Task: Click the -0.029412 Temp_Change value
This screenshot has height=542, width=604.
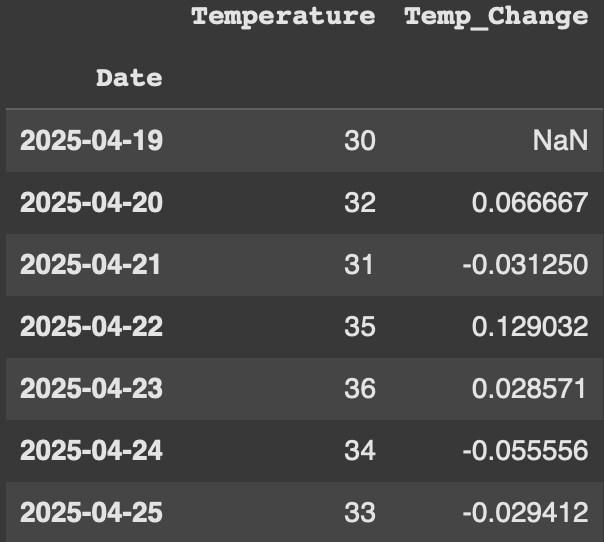Action: pos(525,512)
